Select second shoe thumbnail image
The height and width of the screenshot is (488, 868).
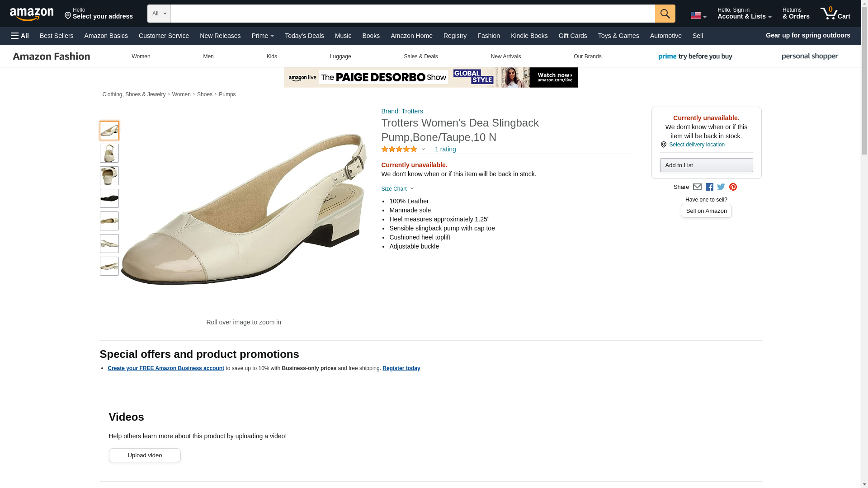tap(109, 153)
